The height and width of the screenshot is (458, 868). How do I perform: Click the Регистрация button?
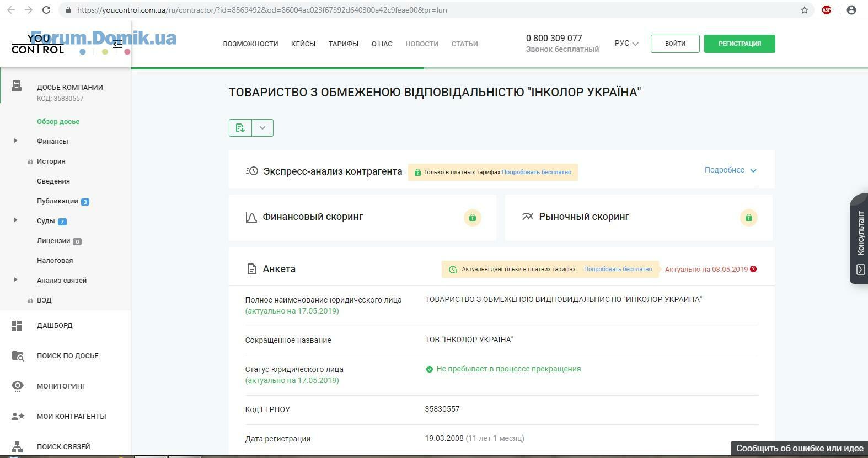pos(740,44)
